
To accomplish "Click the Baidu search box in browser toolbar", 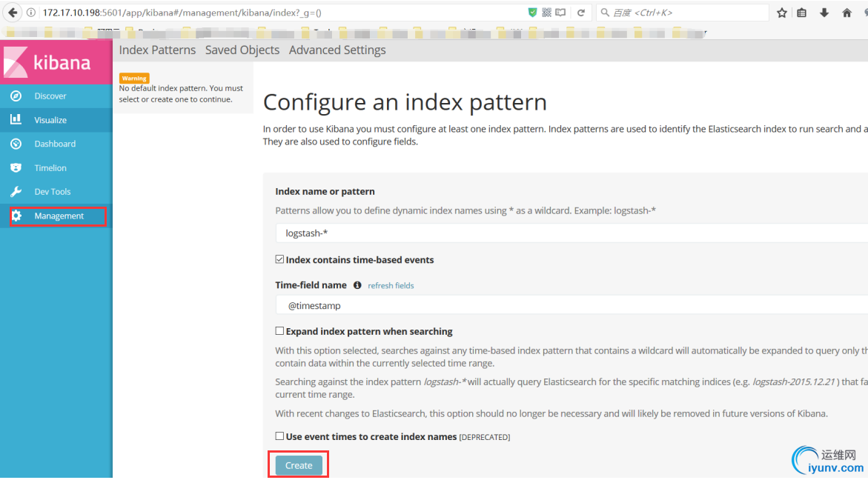I will coord(682,12).
